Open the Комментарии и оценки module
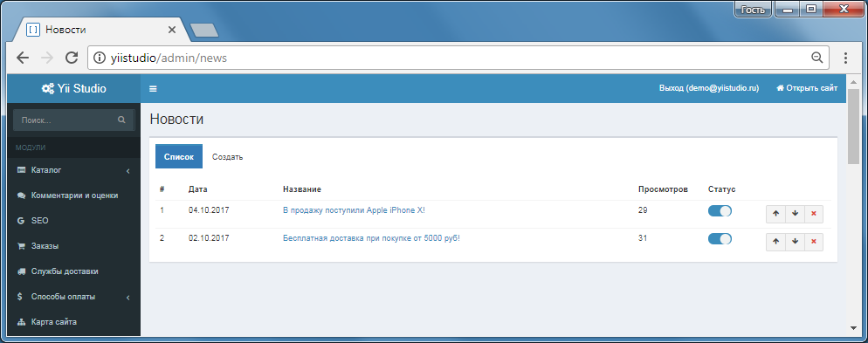The width and height of the screenshot is (868, 343). [74, 196]
